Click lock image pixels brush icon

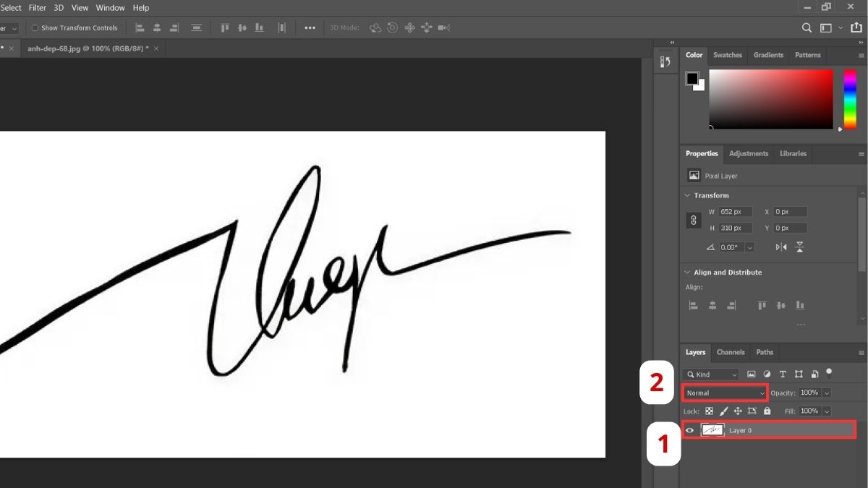click(x=723, y=411)
